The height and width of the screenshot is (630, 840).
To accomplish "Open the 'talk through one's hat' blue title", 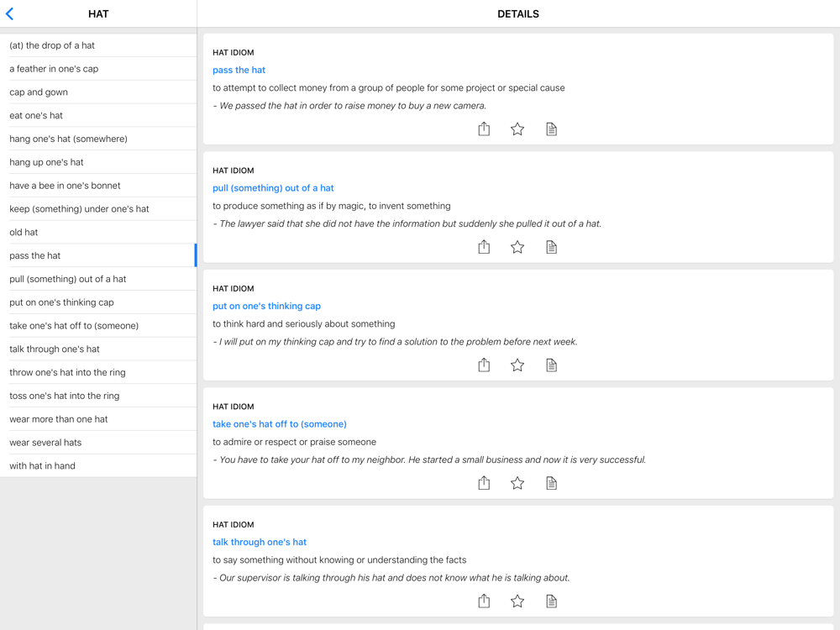I will click(x=260, y=542).
